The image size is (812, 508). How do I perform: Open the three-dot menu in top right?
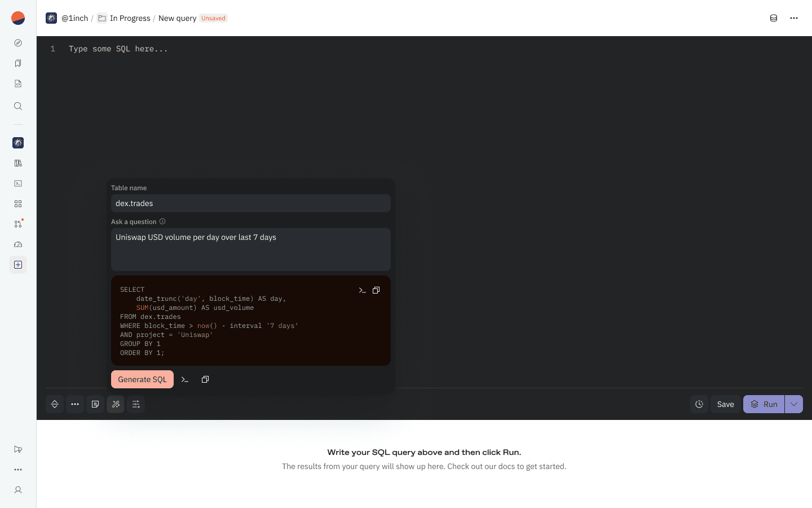click(794, 18)
